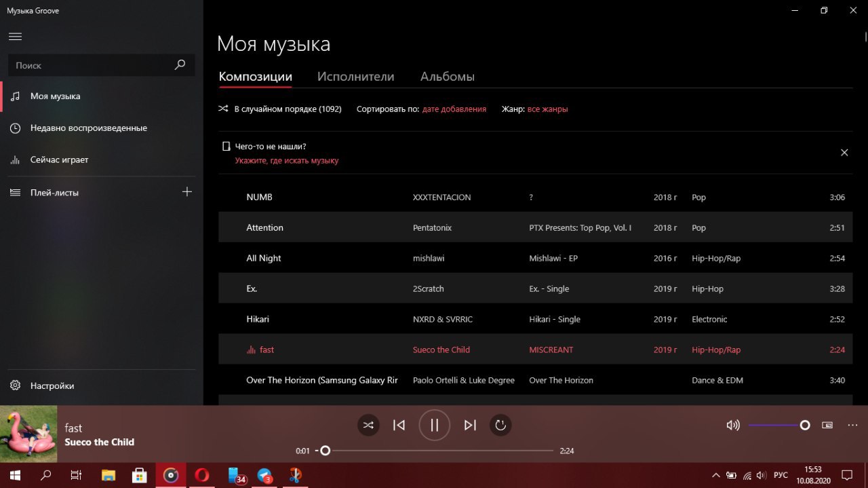Select the NUMB song title
The image size is (868, 488).
[x=259, y=197]
